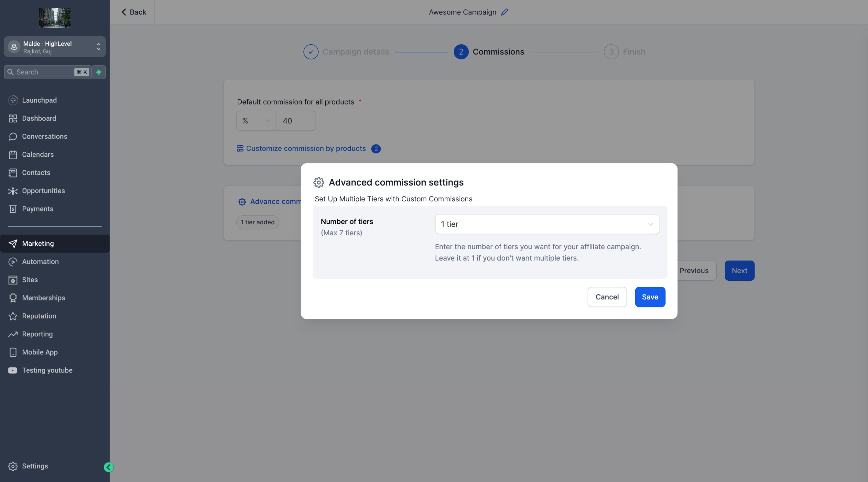Open the Opportunities section
Screen dimensions: 868x482
pos(43,191)
